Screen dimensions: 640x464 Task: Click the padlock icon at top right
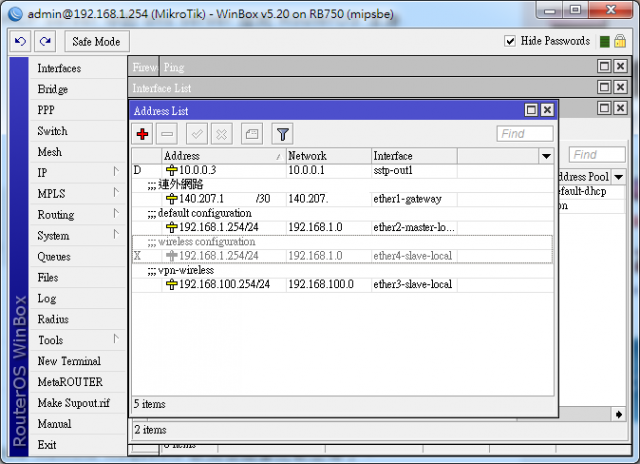(620, 41)
